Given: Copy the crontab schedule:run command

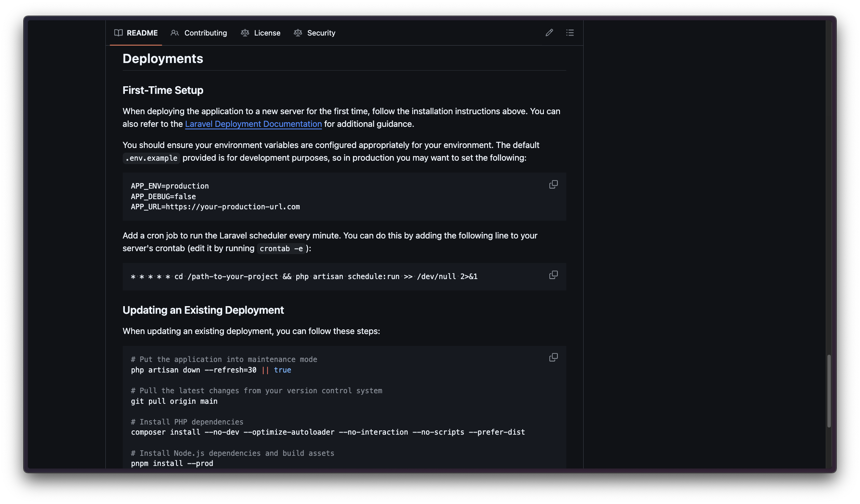Looking at the screenshot, I should click(x=553, y=275).
